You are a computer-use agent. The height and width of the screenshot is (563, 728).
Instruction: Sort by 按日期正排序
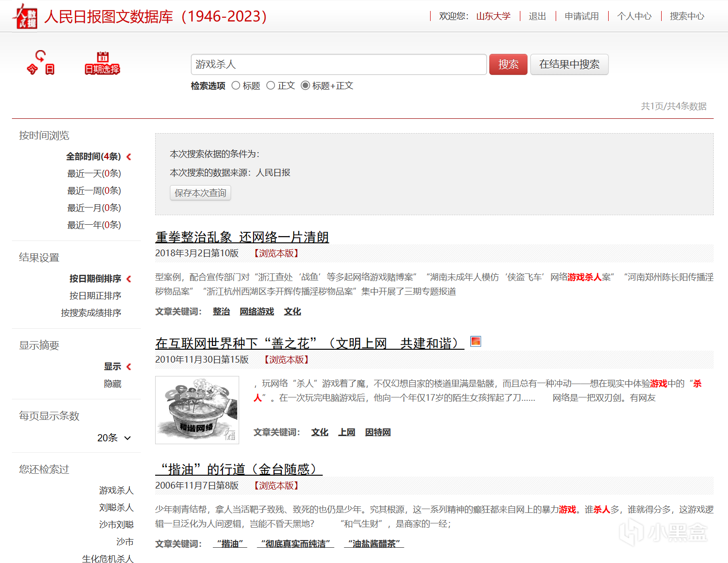click(x=95, y=296)
